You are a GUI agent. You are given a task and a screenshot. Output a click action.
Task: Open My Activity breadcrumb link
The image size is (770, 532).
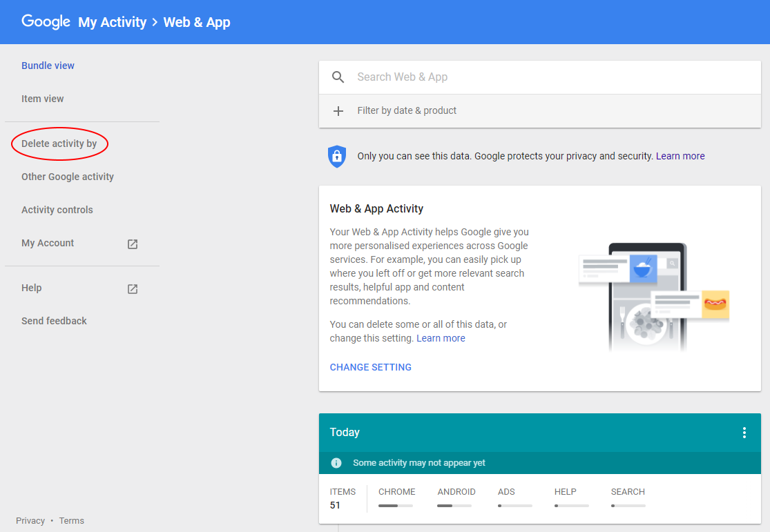coord(113,22)
